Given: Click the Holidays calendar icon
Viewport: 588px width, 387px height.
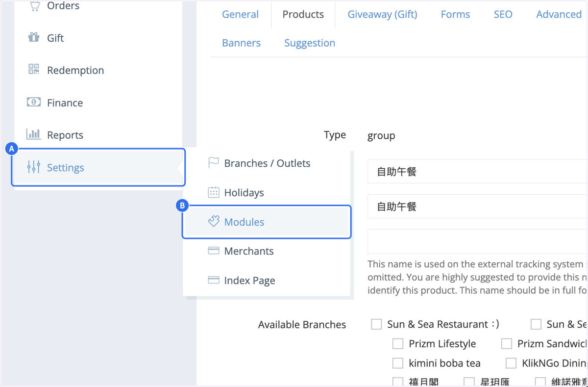Looking at the screenshot, I should (x=213, y=192).
